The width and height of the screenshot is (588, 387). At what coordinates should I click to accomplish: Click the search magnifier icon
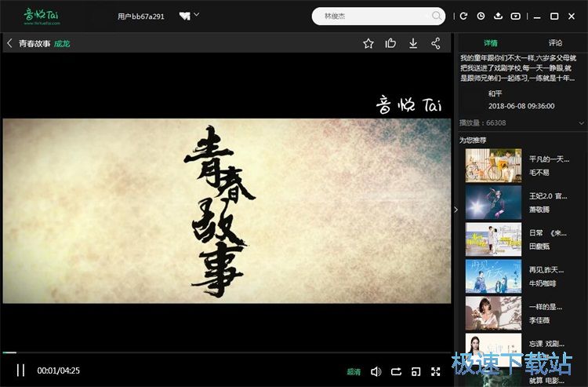pos(436,16)
